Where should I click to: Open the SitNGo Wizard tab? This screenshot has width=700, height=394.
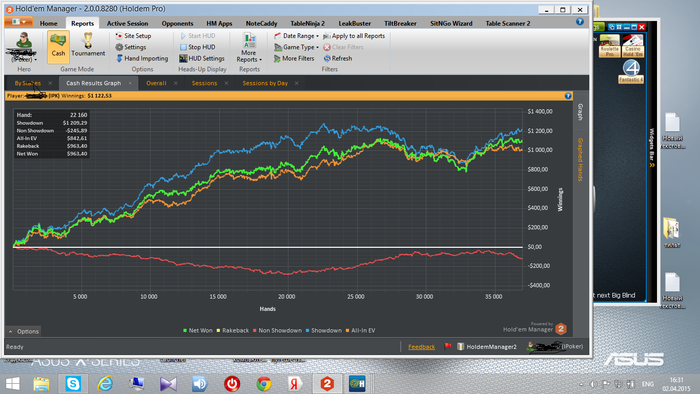[x=451, y=23]
